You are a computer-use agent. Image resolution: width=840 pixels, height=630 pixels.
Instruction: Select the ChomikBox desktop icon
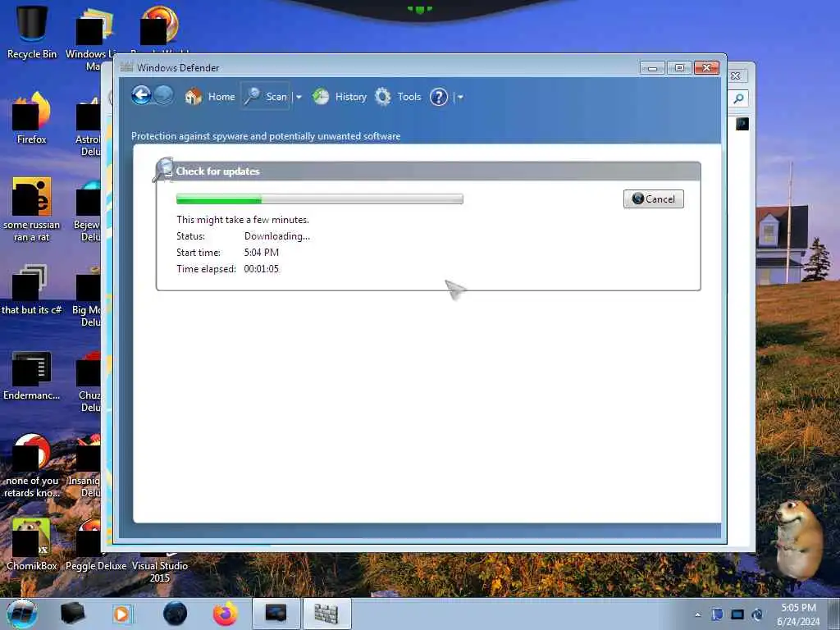pos(32,545)
